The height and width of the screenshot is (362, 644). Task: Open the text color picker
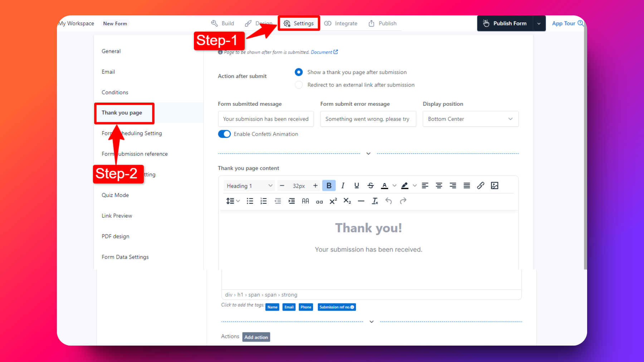coord(385,186)
